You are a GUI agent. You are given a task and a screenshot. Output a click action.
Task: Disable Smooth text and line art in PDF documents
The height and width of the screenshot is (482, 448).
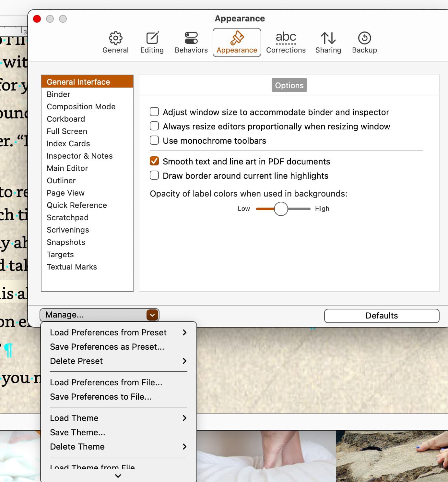[154, 161]
